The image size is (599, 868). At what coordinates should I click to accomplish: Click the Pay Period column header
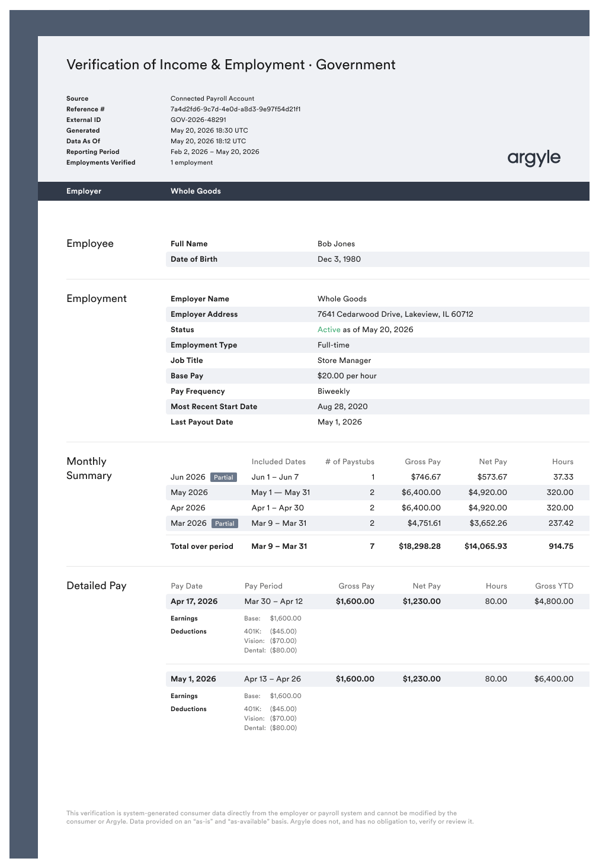tap(263, 586)
